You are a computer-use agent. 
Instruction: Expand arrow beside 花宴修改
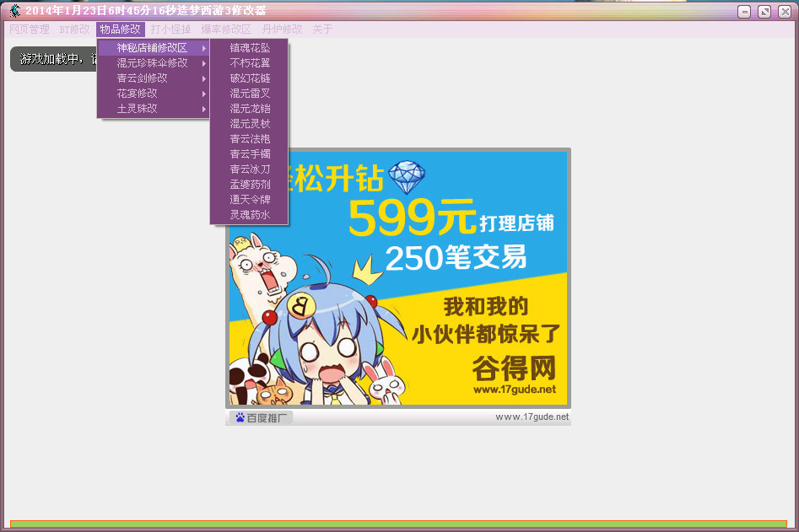click(x=204, y=94)
